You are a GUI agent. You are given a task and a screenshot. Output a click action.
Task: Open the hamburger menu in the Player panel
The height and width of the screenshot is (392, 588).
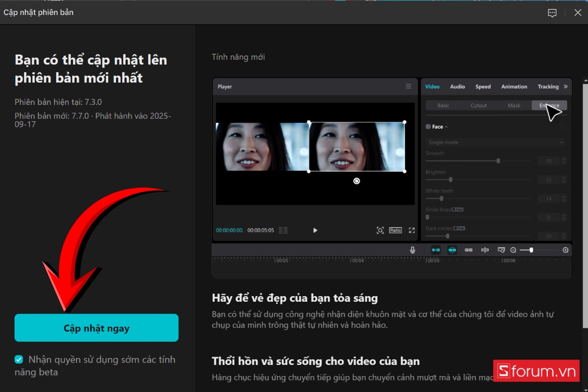pyautogui.click(x=409, y=86)
